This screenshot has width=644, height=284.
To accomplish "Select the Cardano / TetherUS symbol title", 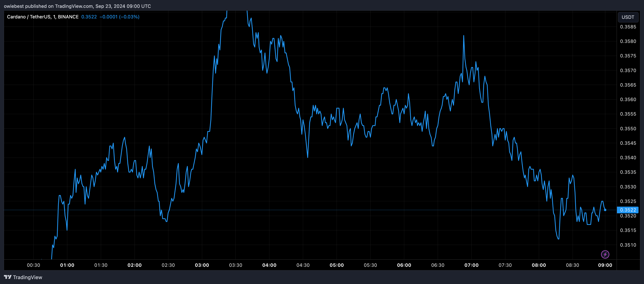I will click(43, 17).
